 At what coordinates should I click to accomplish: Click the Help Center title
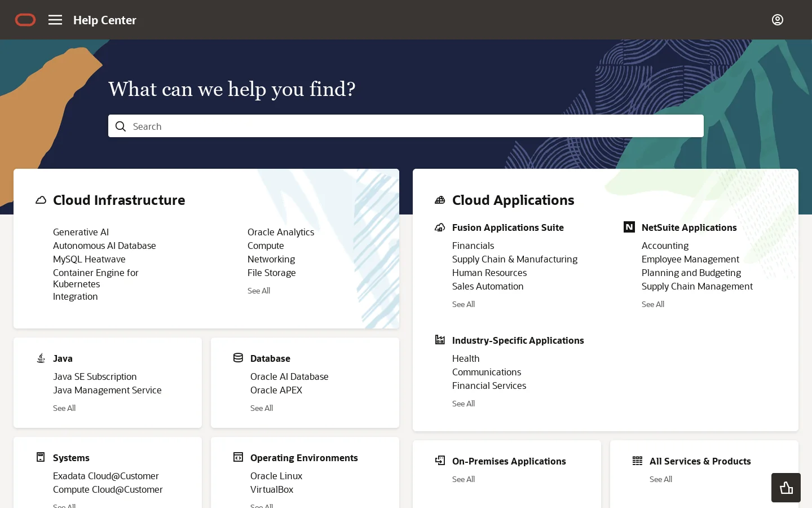(x=105, y=20)
